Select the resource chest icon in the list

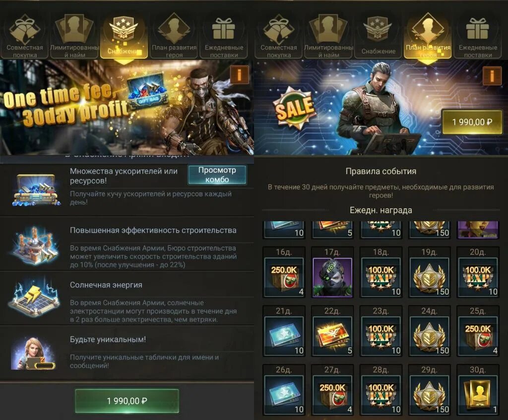[36, 190]
